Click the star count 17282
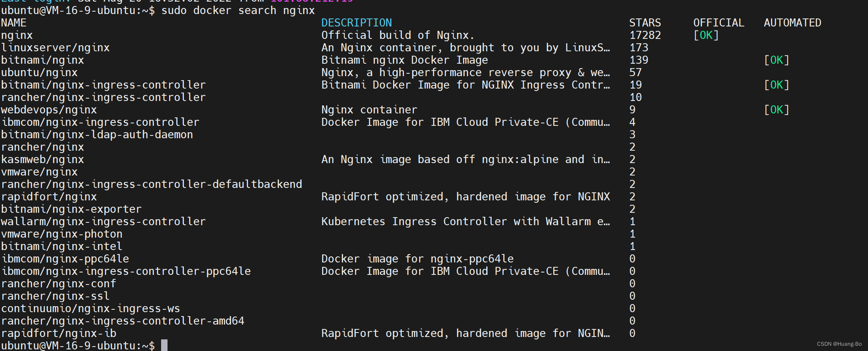Image resolution: width=868 pixels, height=351 pixels. 645,35
